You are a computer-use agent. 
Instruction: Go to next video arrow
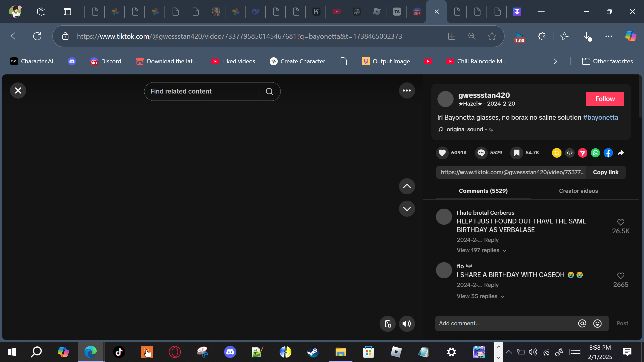tap(407, 208)
